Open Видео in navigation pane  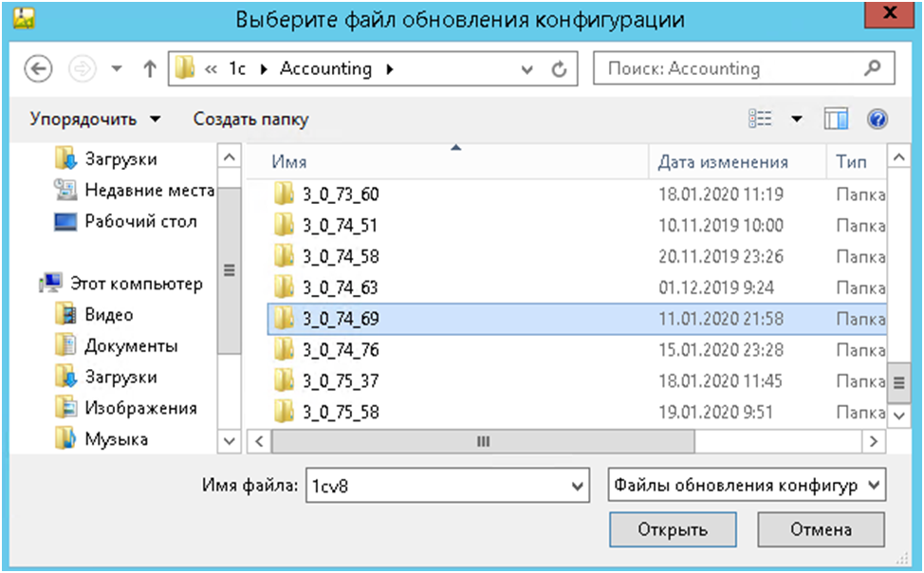(94, 315)
